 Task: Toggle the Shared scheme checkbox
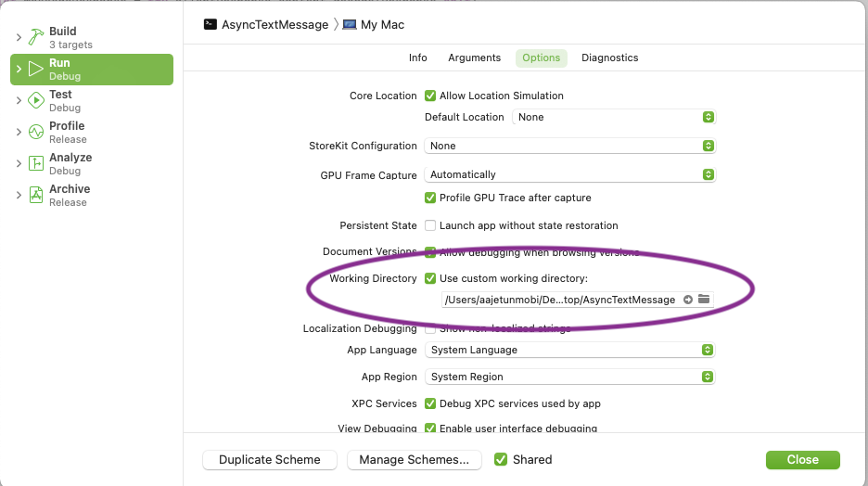pos(501,459)
